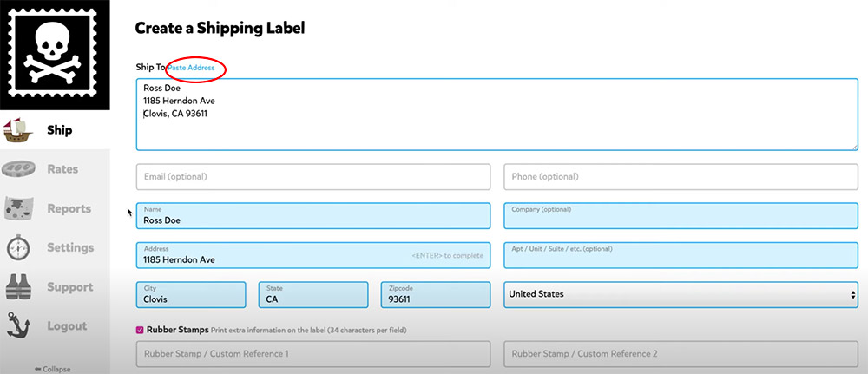Click the Paste Address link
The image size is (868, 374).
click(191, 68)
